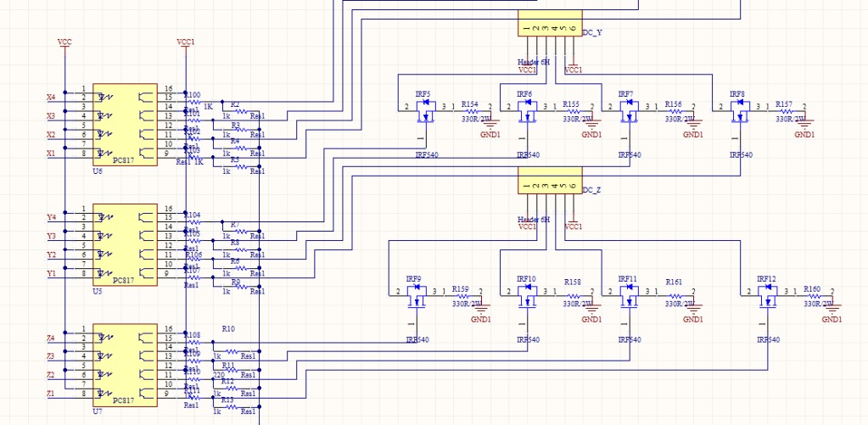868x425 pixels.
Task: Click resistor R157 symbol
Action: pos(786,111)
